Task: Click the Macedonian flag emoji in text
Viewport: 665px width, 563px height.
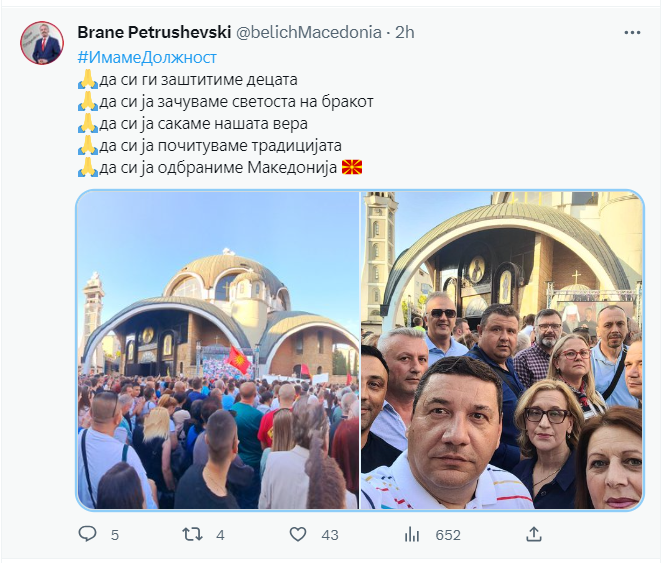Action: [x=352, y=167]
